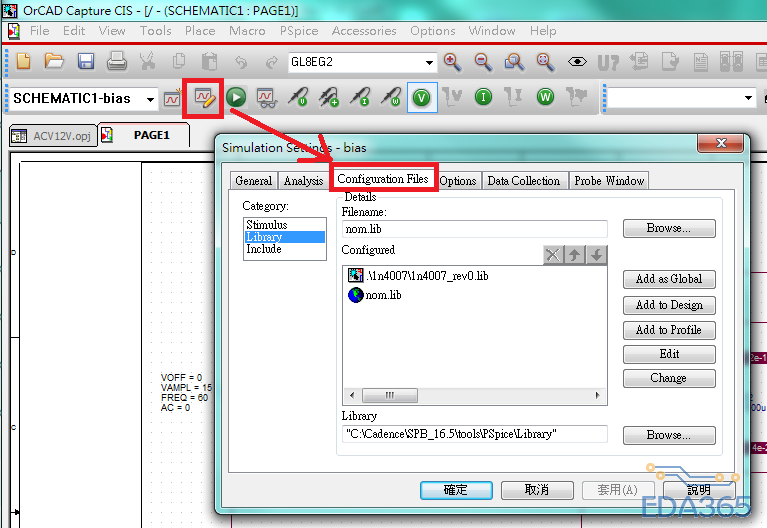Switch to the General tab

click(253, 181)
